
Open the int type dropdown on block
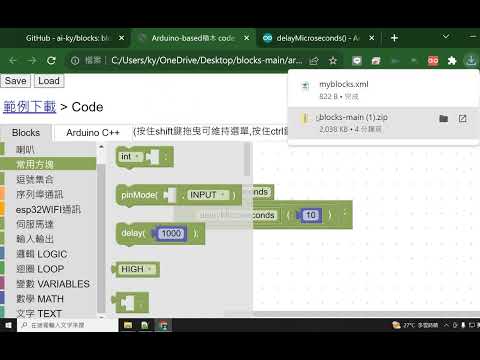pos(131,156)
